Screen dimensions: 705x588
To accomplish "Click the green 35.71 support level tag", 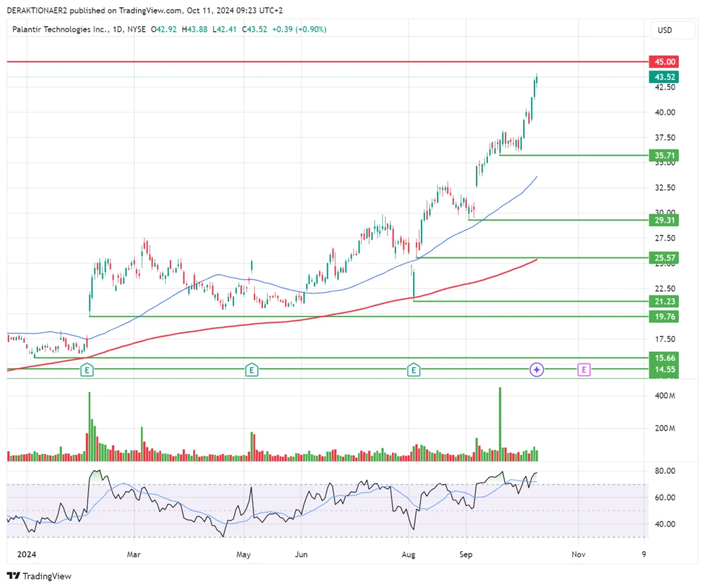I will click(664, 155).
